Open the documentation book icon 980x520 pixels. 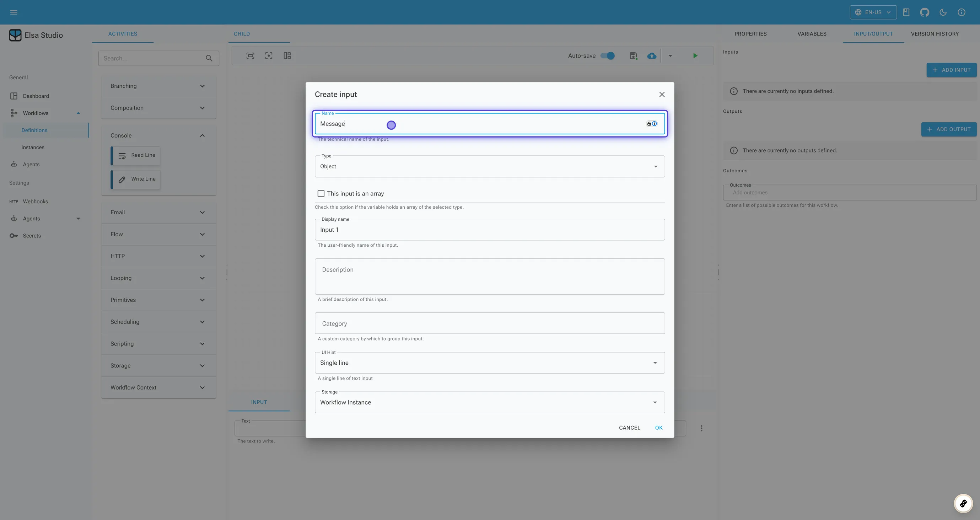(906, 12)
